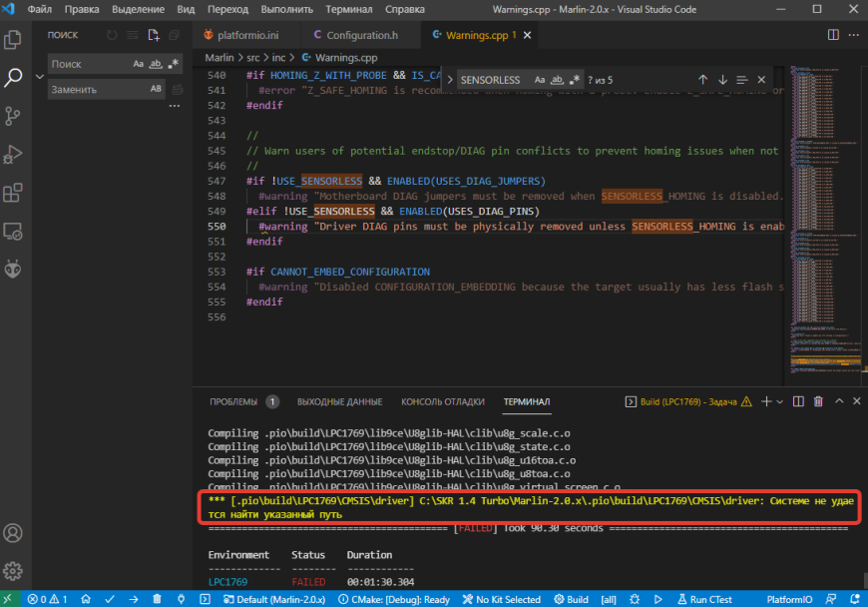Open the Manage gear icon
868x607 pixels.
coord(14,572)
